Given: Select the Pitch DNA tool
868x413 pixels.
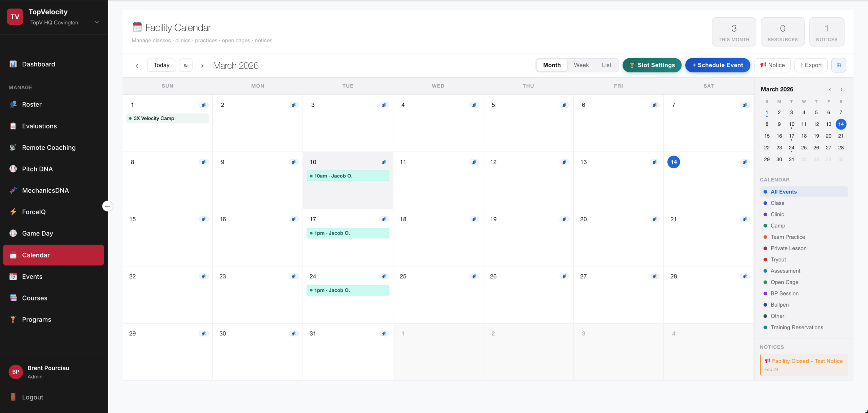Looking at the screenshot, I should (37, 169).
